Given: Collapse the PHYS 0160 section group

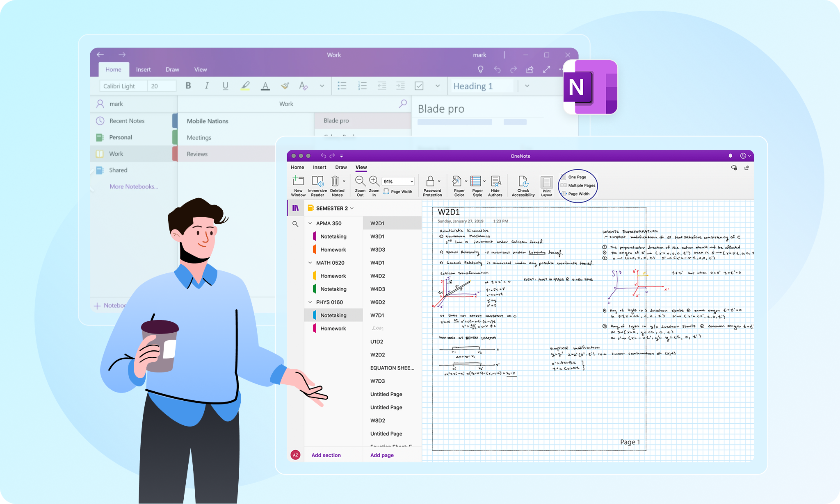Looking at the screenshot, I should [310, 302].
